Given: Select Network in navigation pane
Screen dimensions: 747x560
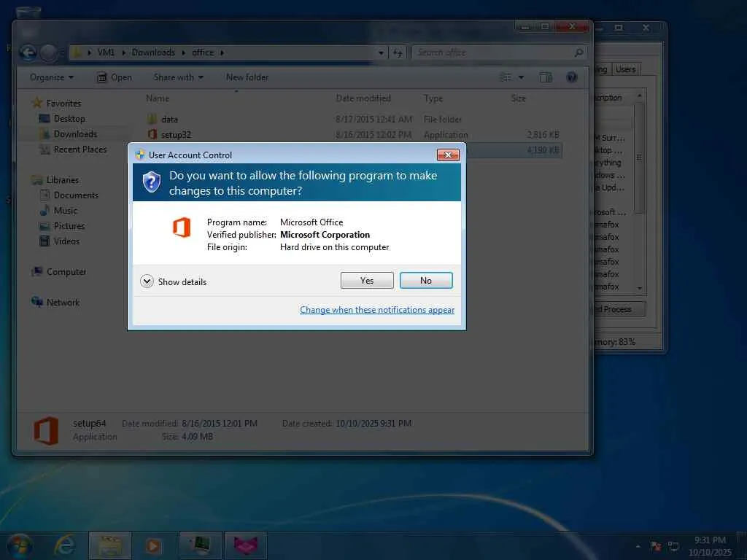Looking at the screenshot, I should pyautogui.click(x=63, y=303).
